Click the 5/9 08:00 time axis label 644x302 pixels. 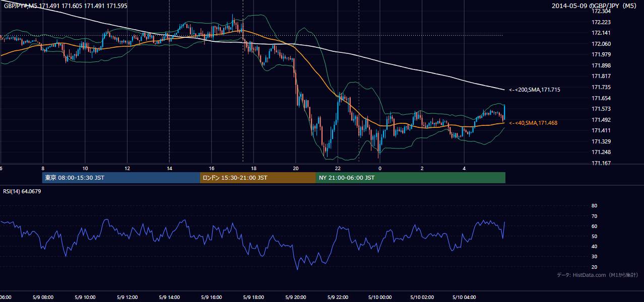click(43, 297)
